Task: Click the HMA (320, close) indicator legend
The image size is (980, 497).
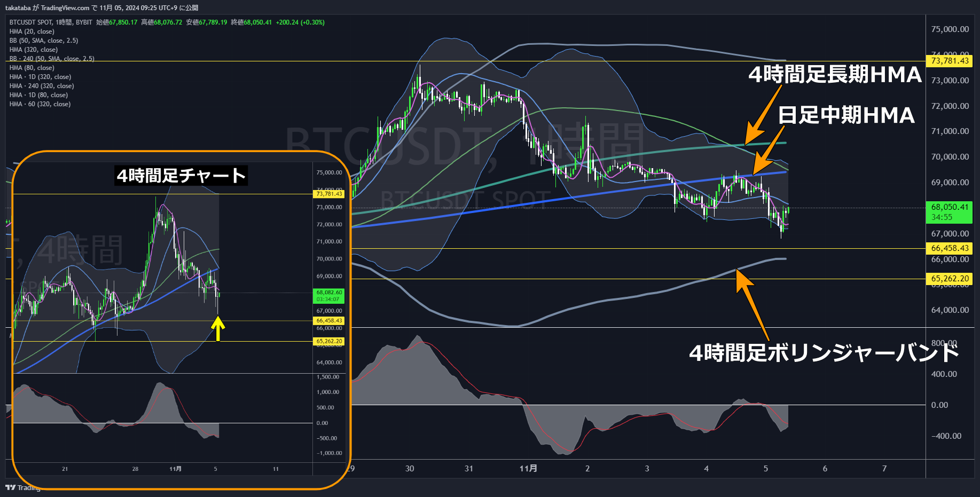Action: (x=33, y=50)
